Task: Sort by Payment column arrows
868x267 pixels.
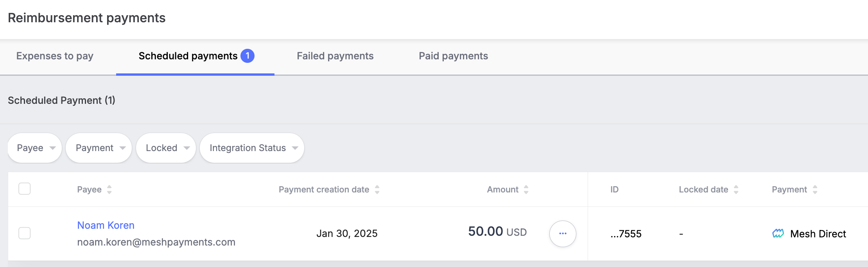Action: [815, 189]
